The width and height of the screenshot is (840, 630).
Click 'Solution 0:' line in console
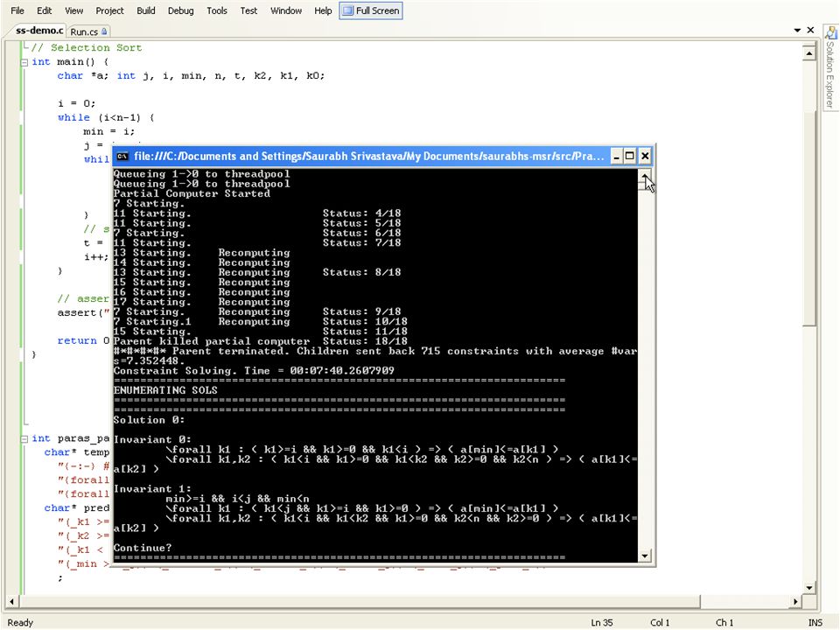point(149,420)
